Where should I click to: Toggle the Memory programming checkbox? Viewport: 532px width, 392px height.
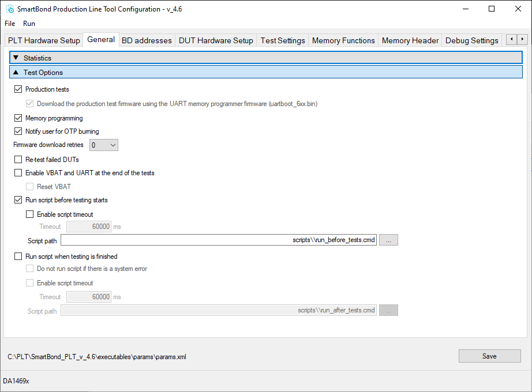coord(18,118)
